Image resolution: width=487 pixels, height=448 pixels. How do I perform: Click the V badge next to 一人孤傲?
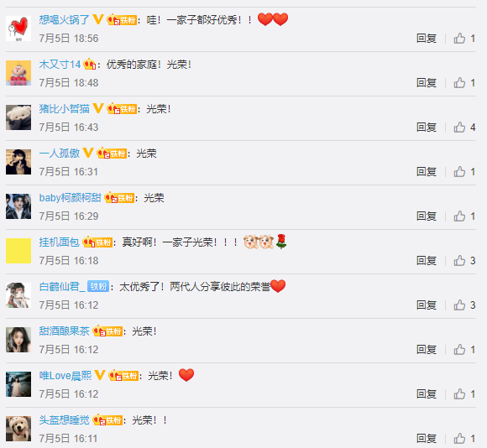88,153
